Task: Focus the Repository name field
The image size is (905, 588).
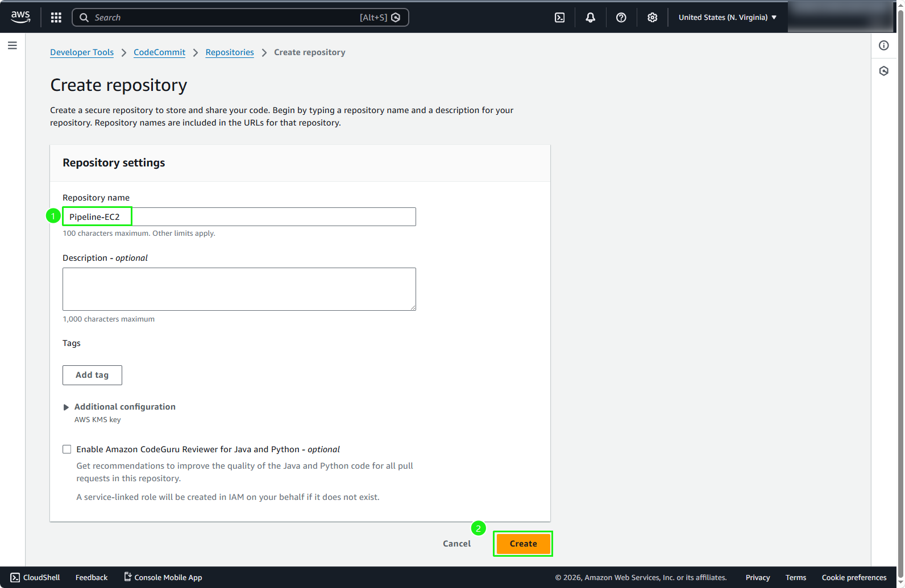Action: coord(239,216)
